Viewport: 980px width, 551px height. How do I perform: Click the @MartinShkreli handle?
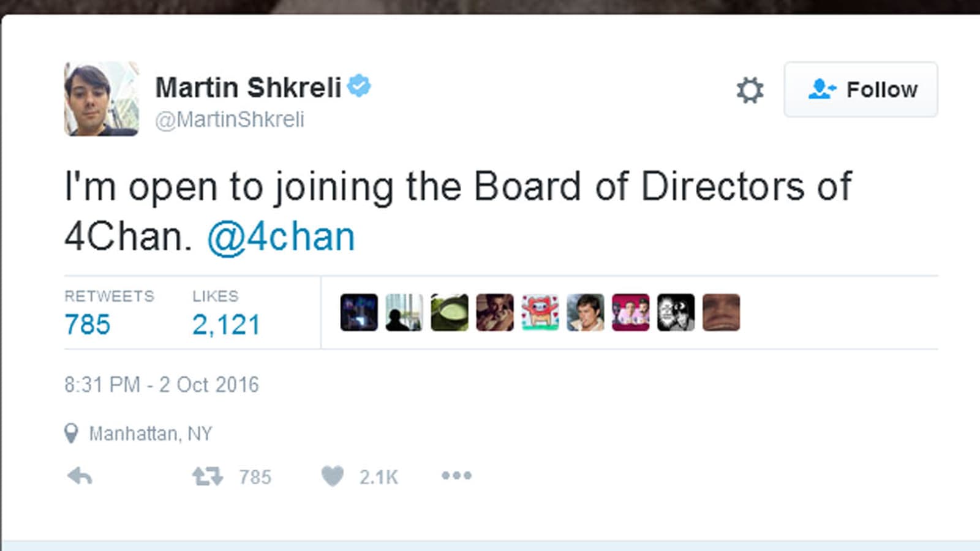230,119
